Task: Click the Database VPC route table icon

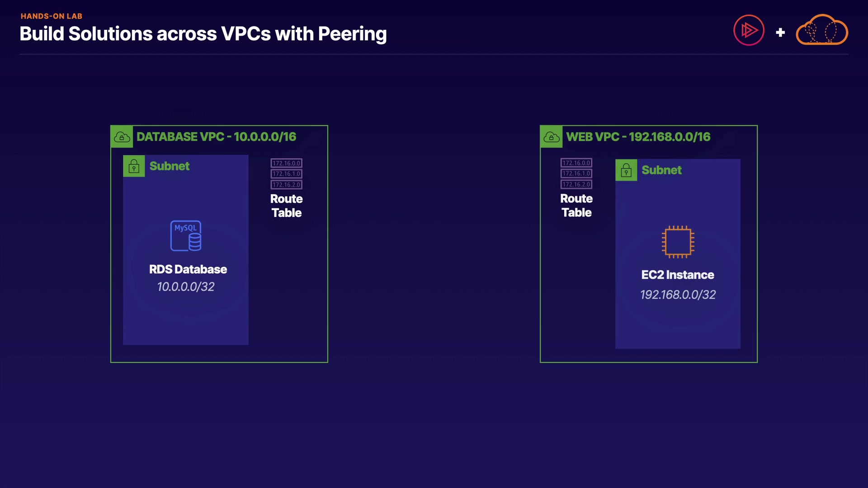Action: pyautogui.click(x=286, y=174)
